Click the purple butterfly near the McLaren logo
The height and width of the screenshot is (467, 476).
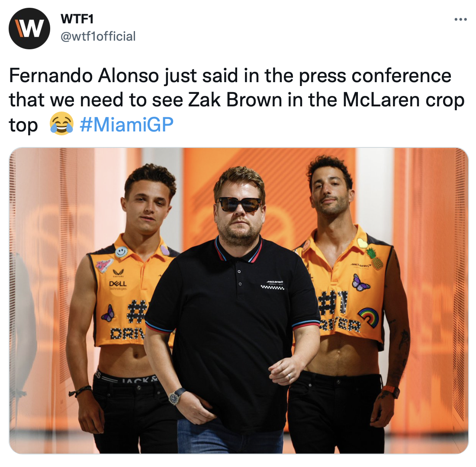click(x=360, y=282)
